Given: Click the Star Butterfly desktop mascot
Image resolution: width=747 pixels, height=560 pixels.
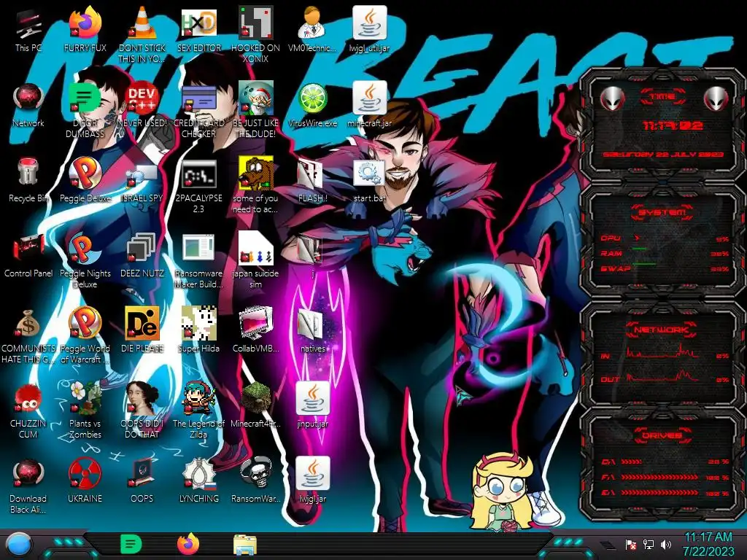Looking at the screenshot, I should pos(502,492).
